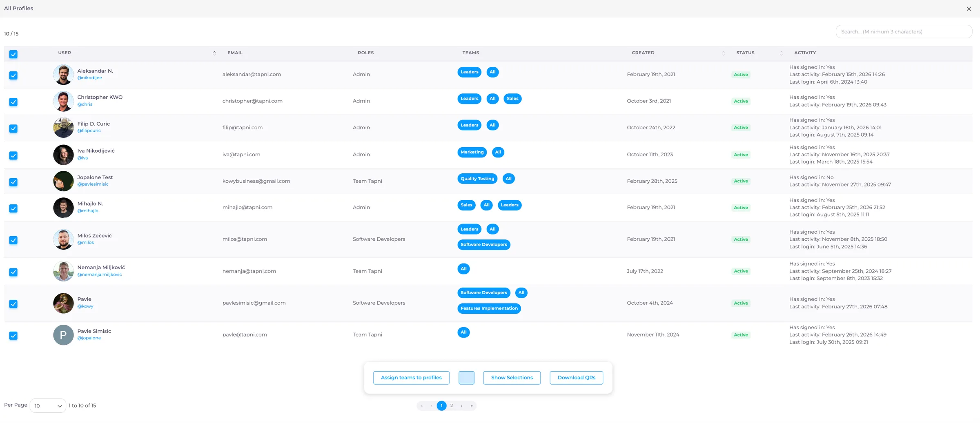Open Nemanja Miljković profile avatar
This screenshot has height=423, width=980.
tap(63, 271)
